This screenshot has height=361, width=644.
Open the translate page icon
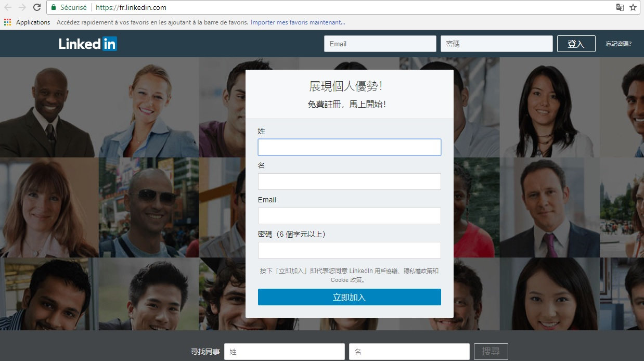620,7
